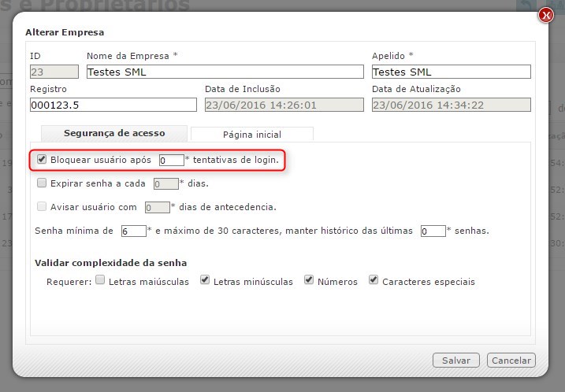This screenshot has width=565, height=392.
Task: Click the expirar senha dias field
Action: pos(165,184)
